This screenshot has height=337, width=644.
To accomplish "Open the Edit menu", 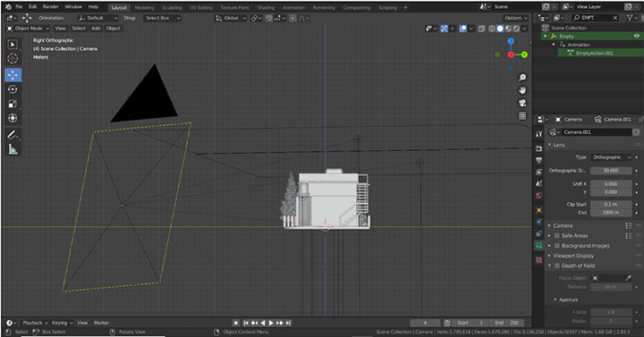I will point(33,7).
